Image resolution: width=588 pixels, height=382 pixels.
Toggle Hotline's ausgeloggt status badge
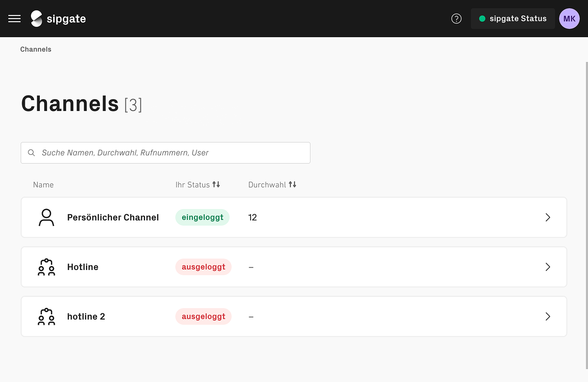pyautogui.click(x=203, y=267)
